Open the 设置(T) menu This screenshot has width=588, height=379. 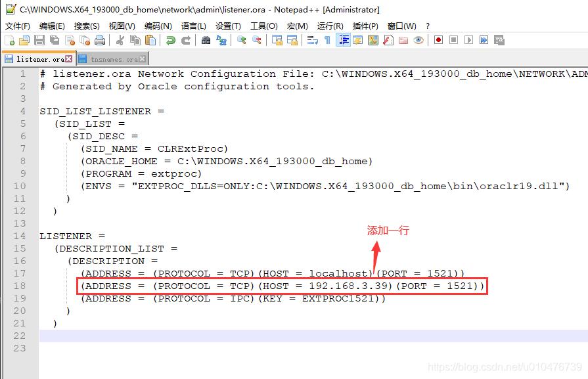pos(228,26)
